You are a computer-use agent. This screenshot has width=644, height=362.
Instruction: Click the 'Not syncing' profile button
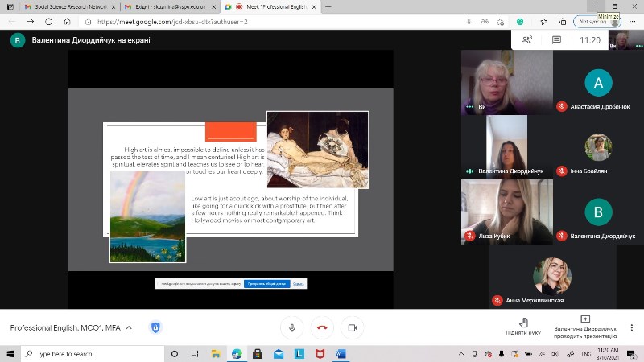tap(597, 22)
